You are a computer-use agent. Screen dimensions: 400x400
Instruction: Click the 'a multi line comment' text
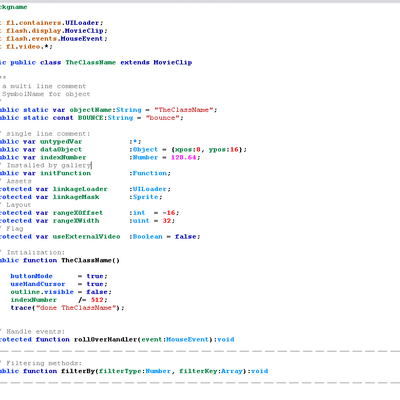coord(44,86)
